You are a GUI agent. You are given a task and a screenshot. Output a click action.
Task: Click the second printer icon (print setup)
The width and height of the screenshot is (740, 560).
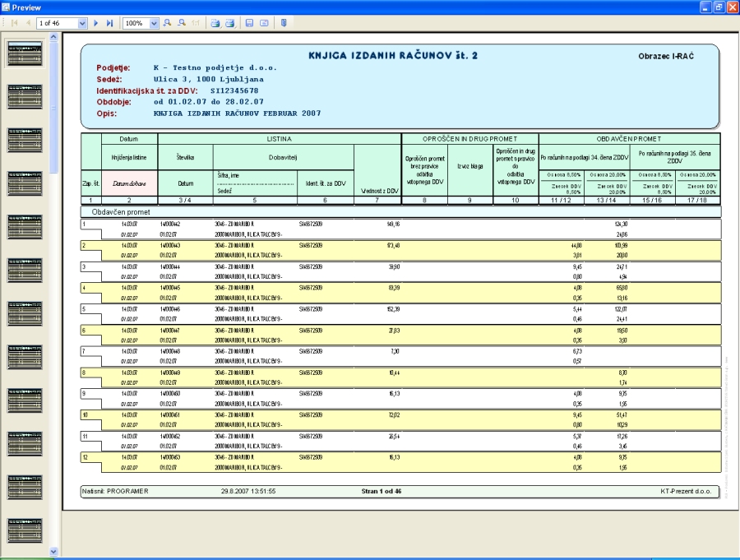(230, 23)
